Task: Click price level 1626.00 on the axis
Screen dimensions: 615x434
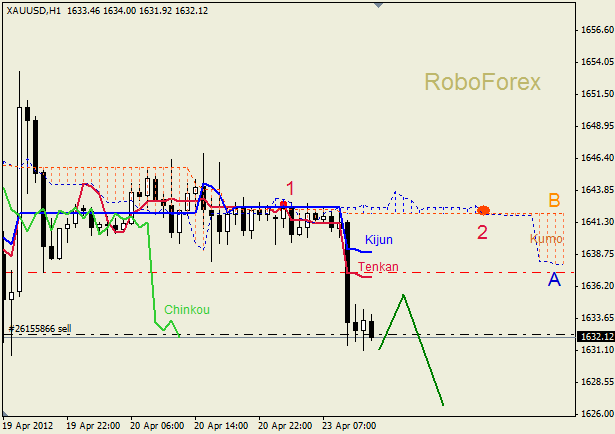Action: (x=597, y=414)
